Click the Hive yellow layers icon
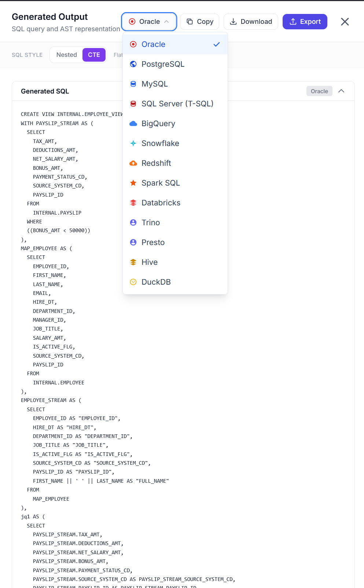Screen dimensions: 364x588 133,262
